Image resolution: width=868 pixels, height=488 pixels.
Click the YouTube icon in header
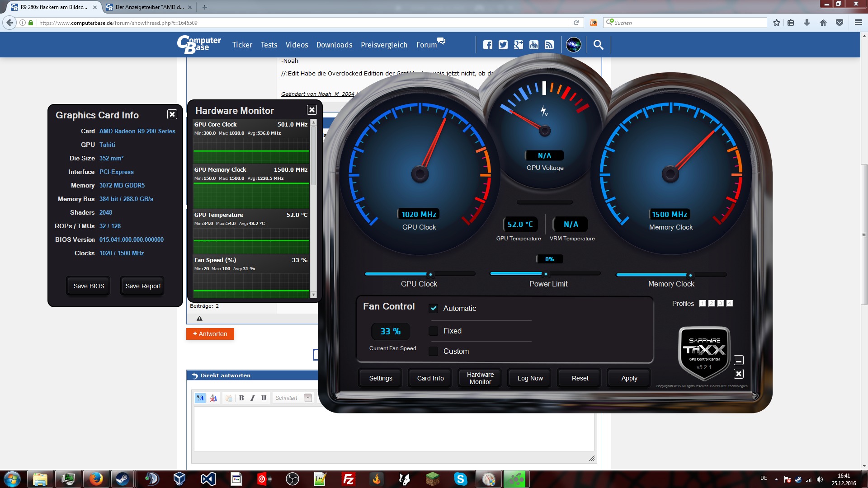tap(534, 45)
